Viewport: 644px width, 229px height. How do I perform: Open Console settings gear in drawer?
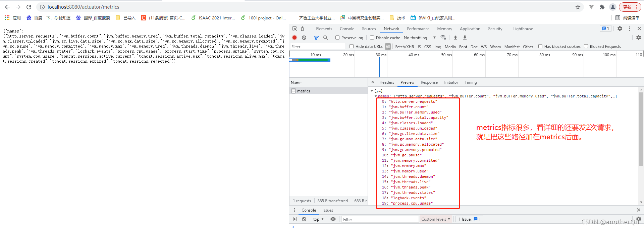(x=639, y=219)
